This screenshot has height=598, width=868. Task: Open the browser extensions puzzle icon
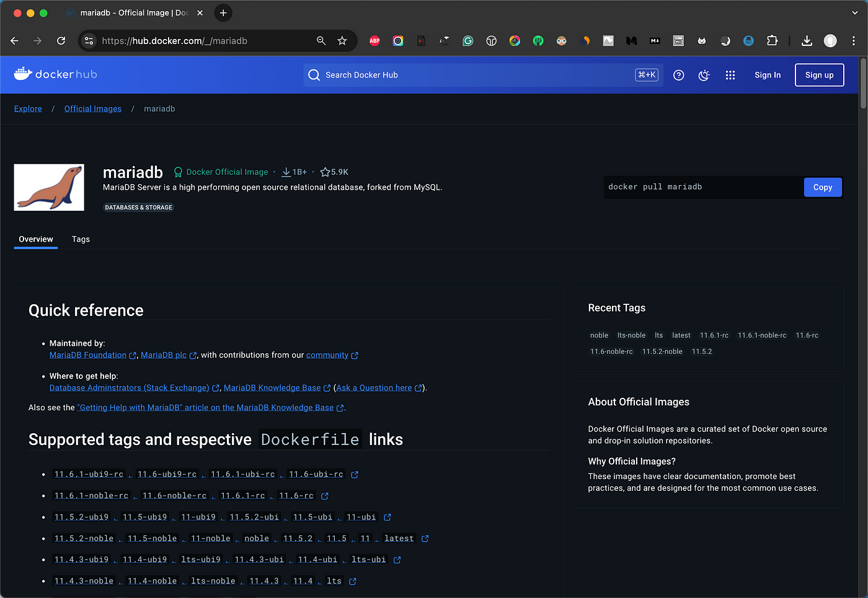(x=772, y=41)
